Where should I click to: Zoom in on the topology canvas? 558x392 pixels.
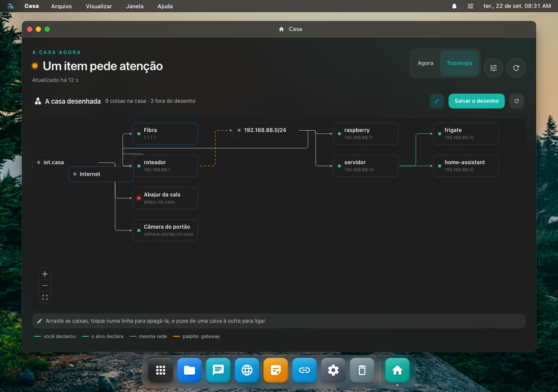45,274
